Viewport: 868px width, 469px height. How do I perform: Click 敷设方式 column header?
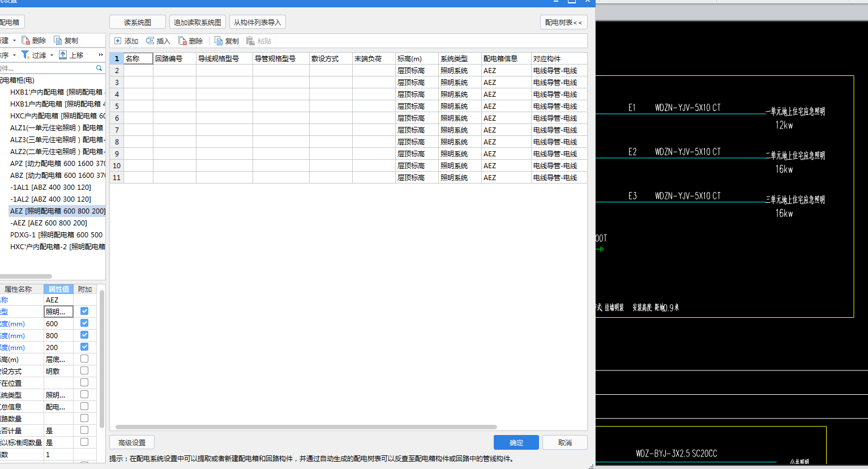331,58
